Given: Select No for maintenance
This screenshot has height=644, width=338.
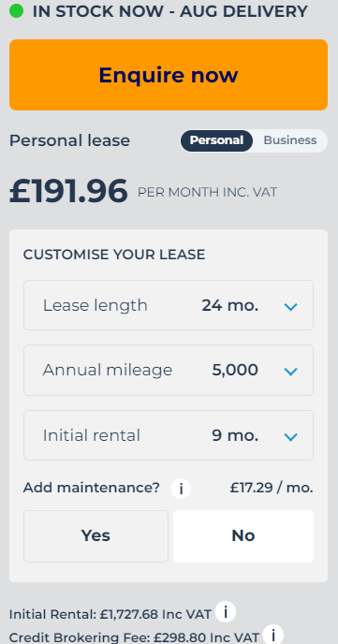Looking at the screenshot, I should pos(243,536).
